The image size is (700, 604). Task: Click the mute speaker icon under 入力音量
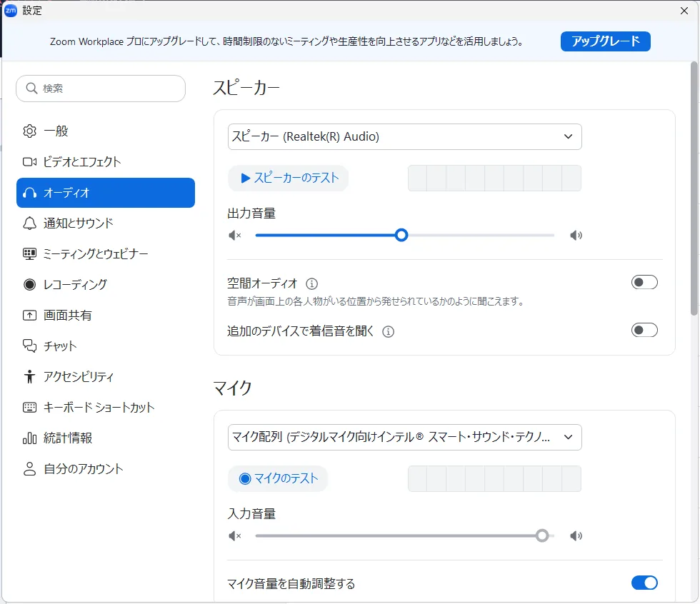pyautogui.click(x=235, y=535)
